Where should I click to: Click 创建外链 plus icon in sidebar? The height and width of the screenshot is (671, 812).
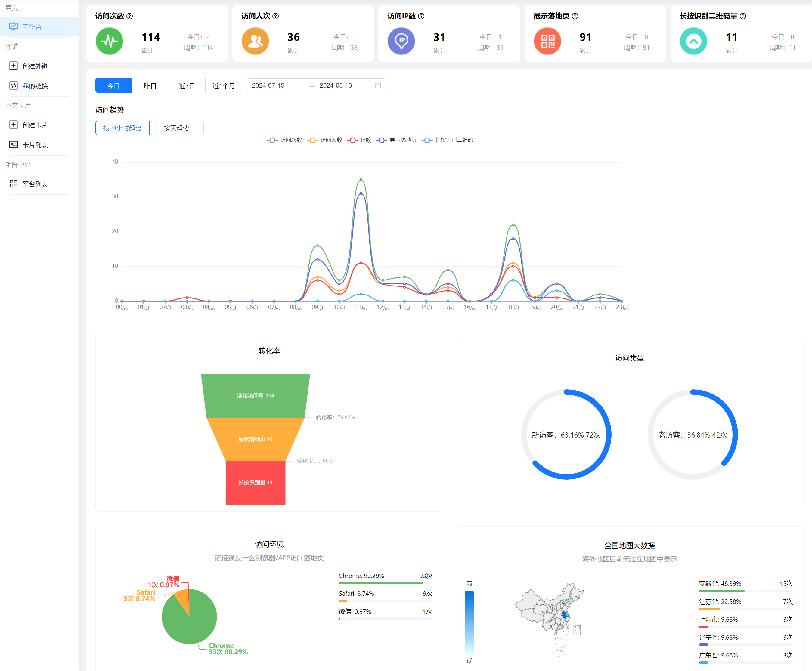(x=14, y=66)
